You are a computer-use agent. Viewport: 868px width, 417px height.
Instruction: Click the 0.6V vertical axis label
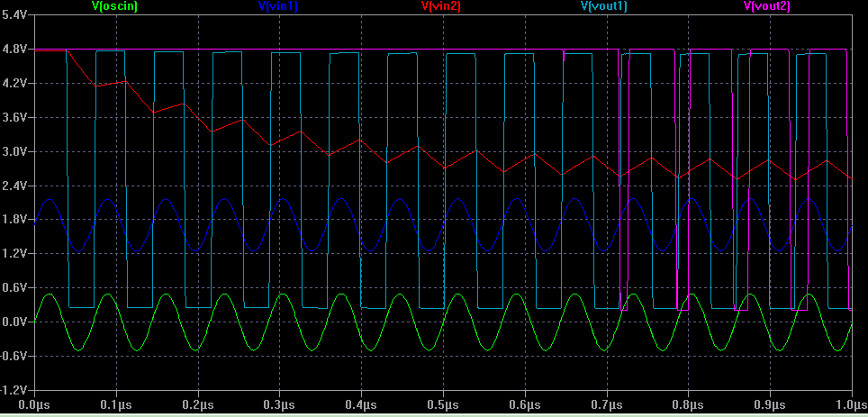[14, 287]
